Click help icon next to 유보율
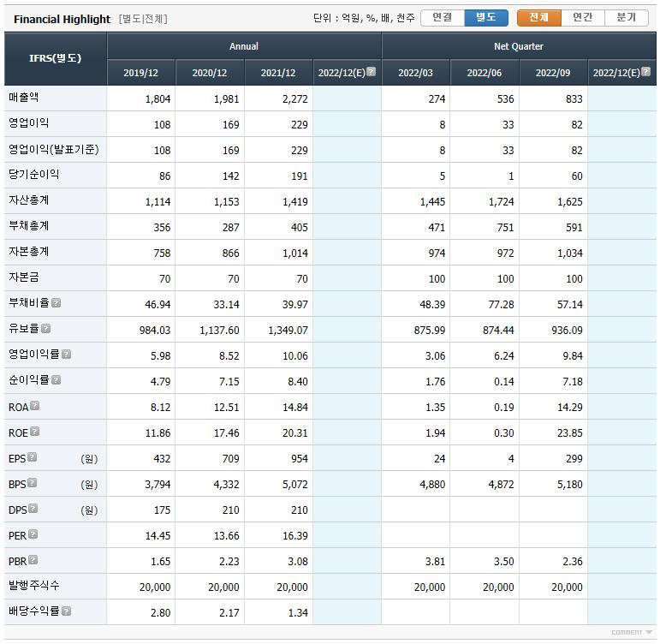660x644 pixels. (x=46, y=329)
